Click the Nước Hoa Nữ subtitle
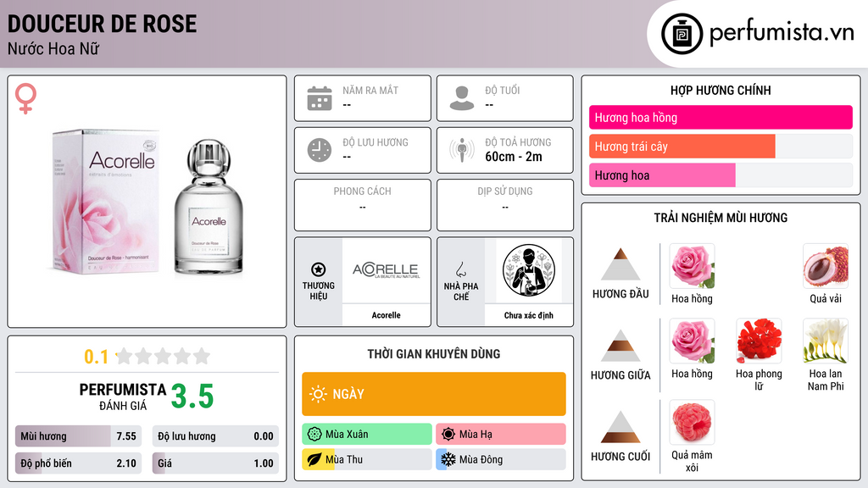 click(x=53, y=48)
